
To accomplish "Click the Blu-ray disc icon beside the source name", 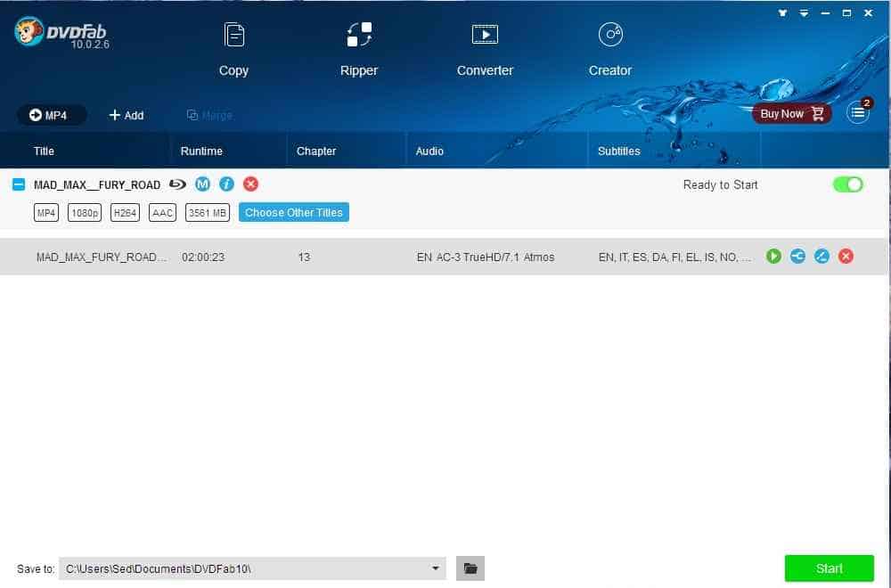I will tap(177, 184).
